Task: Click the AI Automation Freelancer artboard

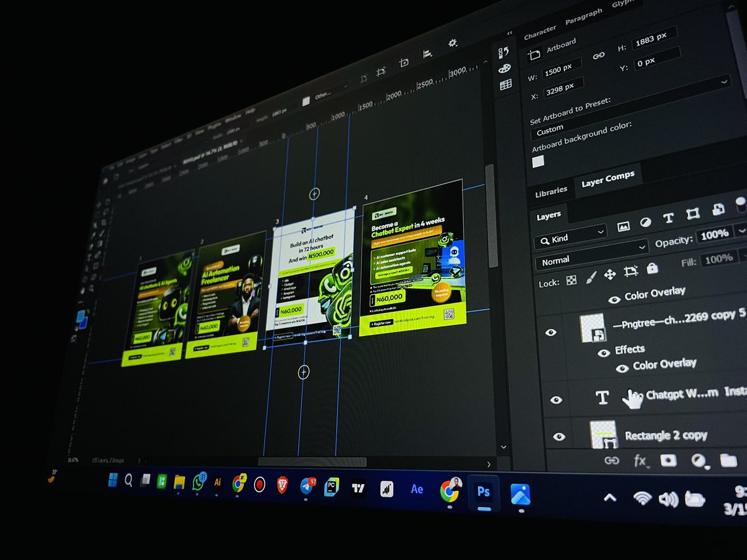Action: pyautogui.click(x=226, y=294)
